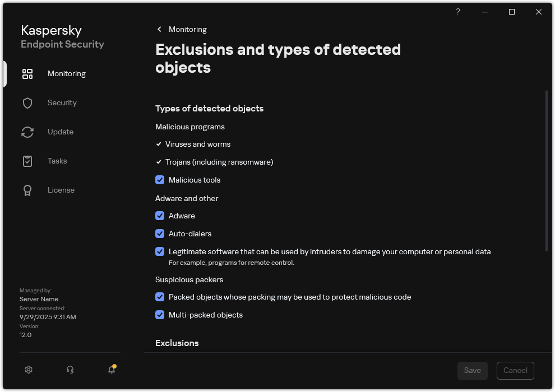Select the Security shield icon
555x392 pixels.
27,102
